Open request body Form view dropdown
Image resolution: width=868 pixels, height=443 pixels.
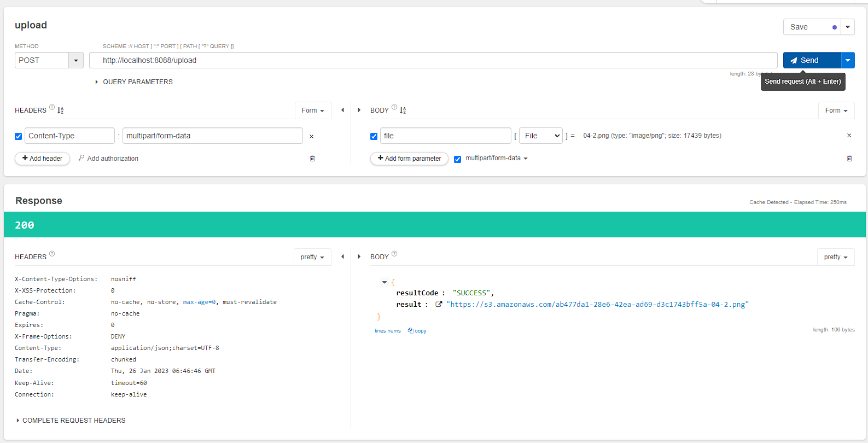click(836, 110)
